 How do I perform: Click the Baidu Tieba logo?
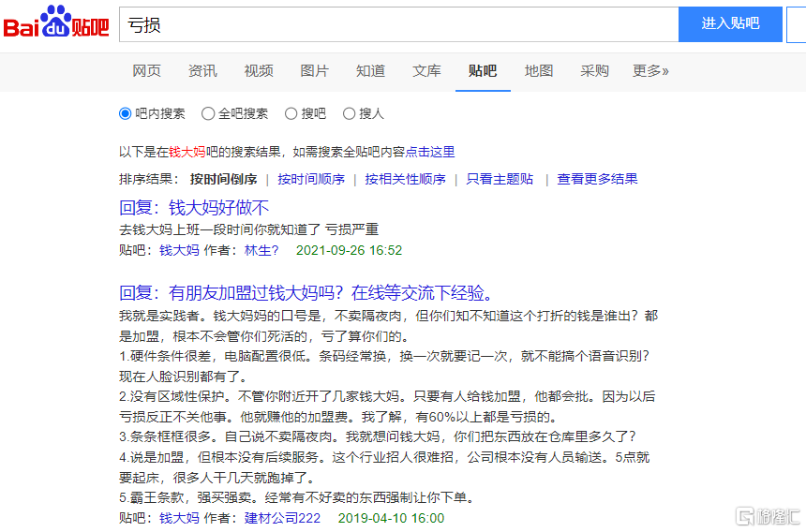tap(56, 22)
